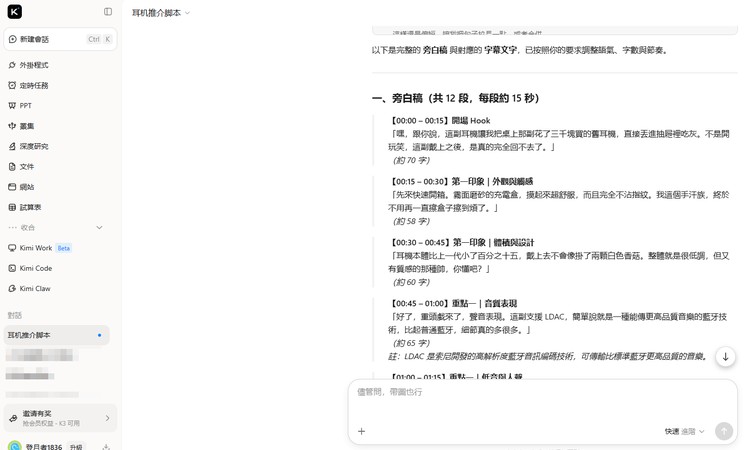
Task: Open 定時任務 scheduled tasks
Action: coord(60,85)
